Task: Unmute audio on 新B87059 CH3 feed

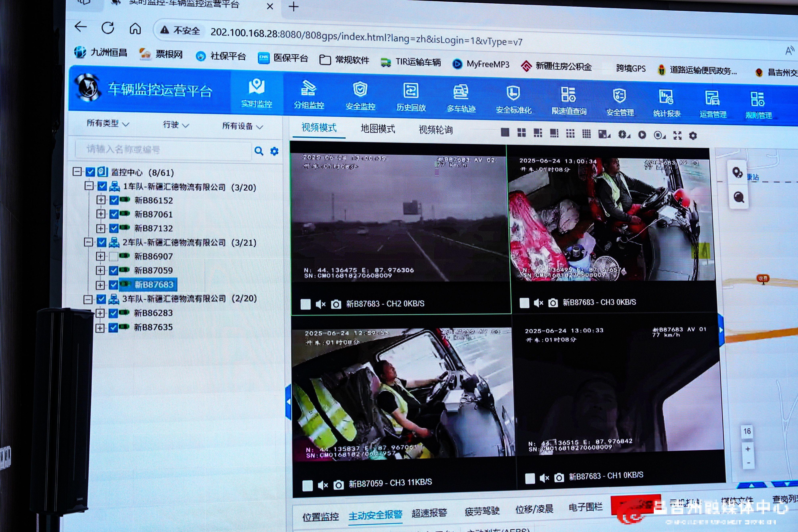Action: pos(322,485)
